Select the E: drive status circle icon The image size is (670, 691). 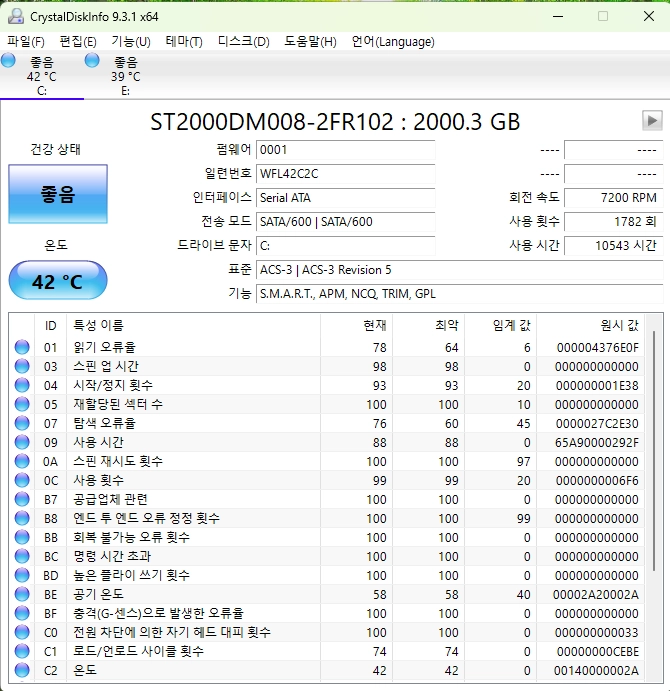pos(92,60)
